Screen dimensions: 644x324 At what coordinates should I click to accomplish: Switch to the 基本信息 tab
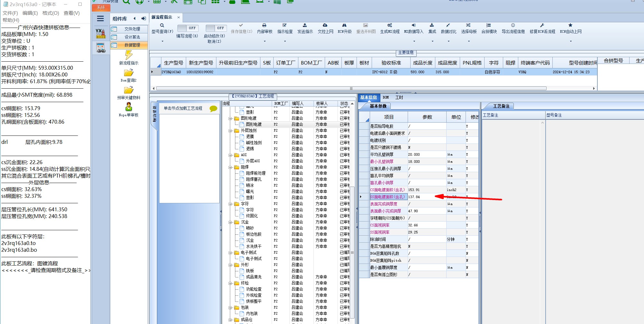pyautogui.click(x=368, y=97)
